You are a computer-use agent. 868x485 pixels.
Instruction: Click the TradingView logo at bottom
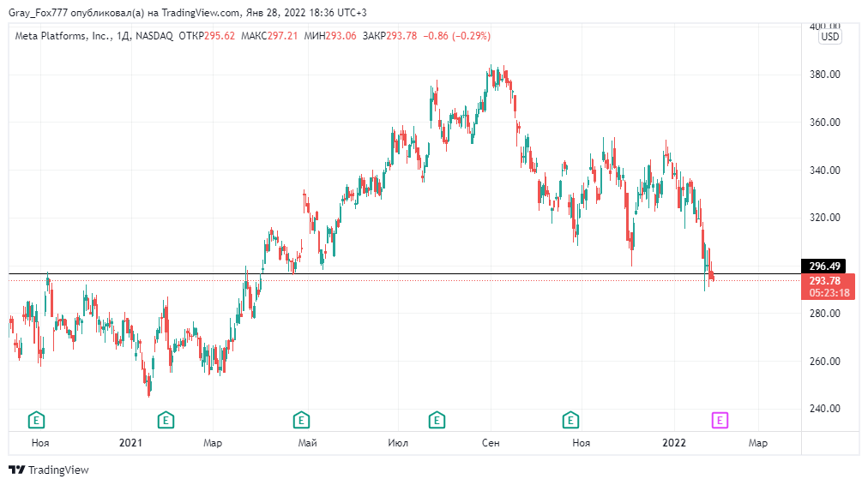tap(49, 470)
